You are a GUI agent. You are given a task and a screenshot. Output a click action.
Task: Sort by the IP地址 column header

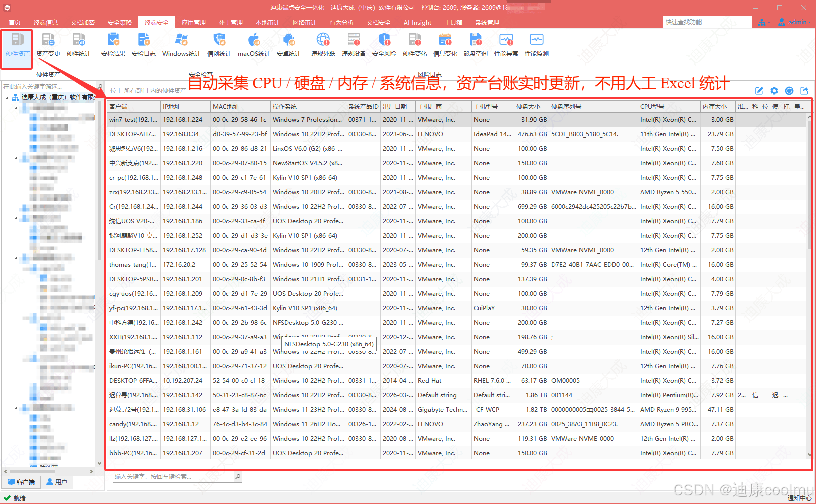pos(185,106)
